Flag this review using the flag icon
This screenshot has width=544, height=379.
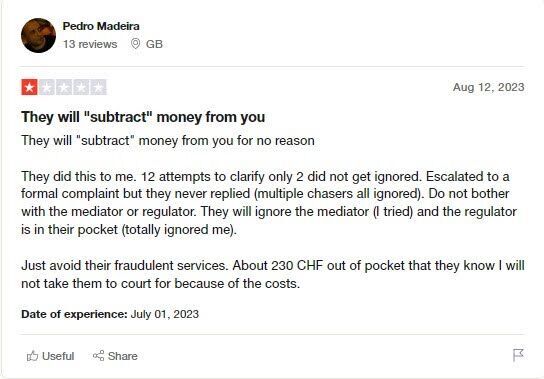pyautogui.click(x=518, y=355)
